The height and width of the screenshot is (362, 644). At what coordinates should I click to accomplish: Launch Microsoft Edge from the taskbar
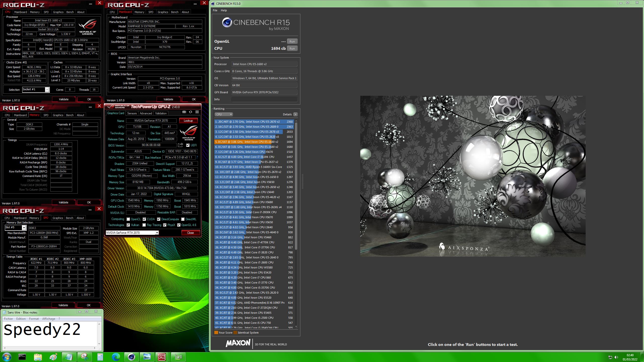pos(116,357)
